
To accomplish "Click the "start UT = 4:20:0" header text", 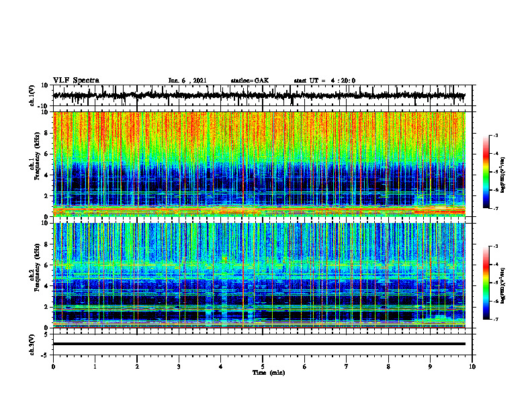I will (x=324, y=81).
